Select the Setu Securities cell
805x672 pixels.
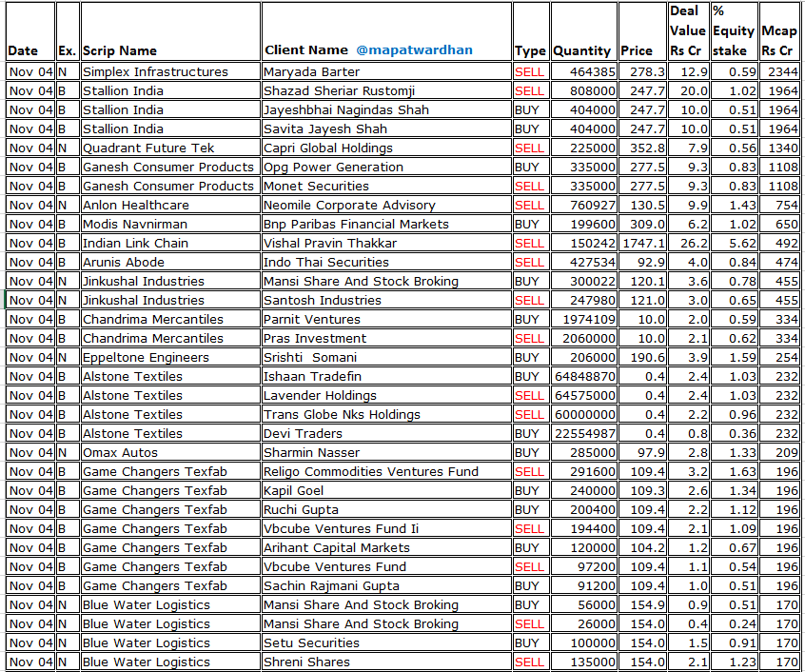coord(386,642)
